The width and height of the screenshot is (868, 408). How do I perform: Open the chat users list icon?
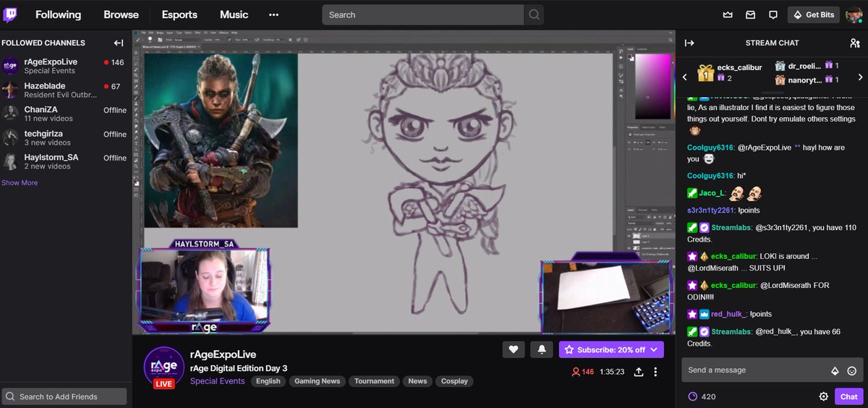point(855,43)
